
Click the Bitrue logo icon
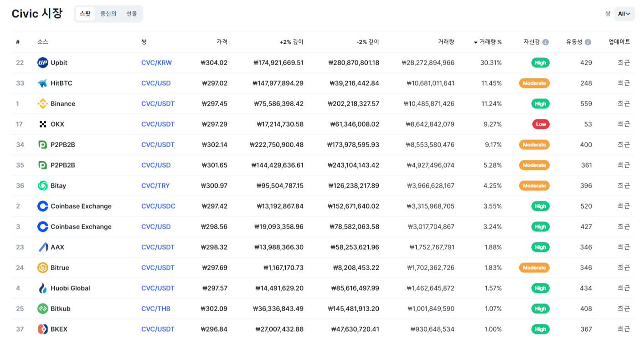point(43,268)
